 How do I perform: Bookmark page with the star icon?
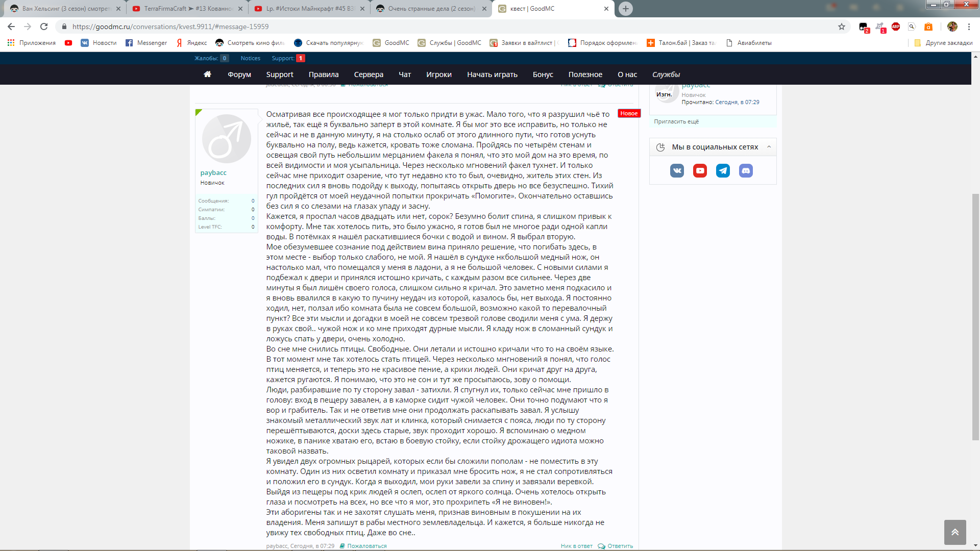tap(842, 27)
